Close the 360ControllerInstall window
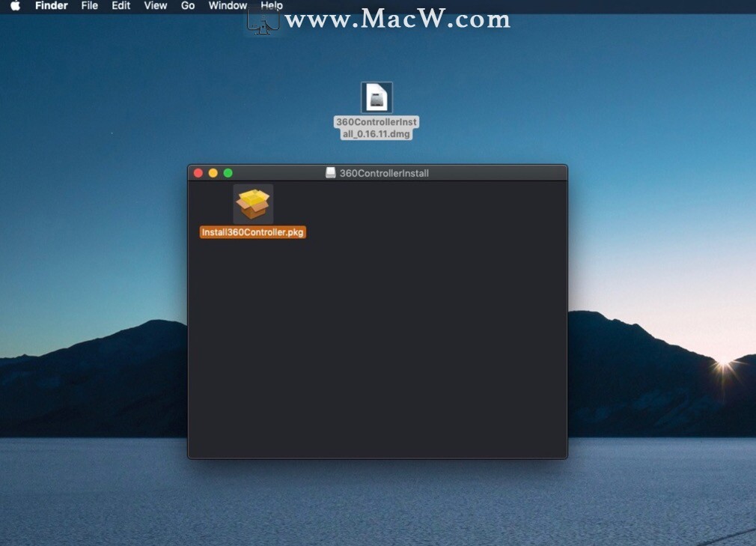The height and width of the screenshot is (546, 756). [x=198, y=173]
